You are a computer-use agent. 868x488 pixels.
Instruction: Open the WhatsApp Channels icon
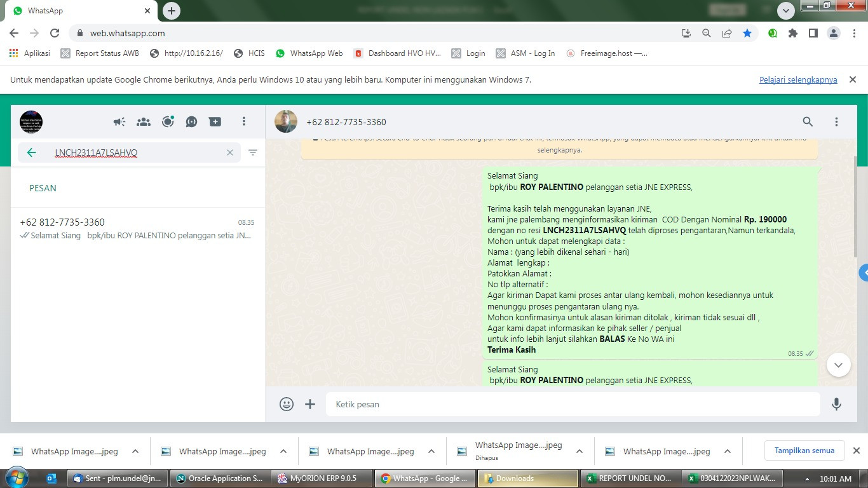[191, 122]
